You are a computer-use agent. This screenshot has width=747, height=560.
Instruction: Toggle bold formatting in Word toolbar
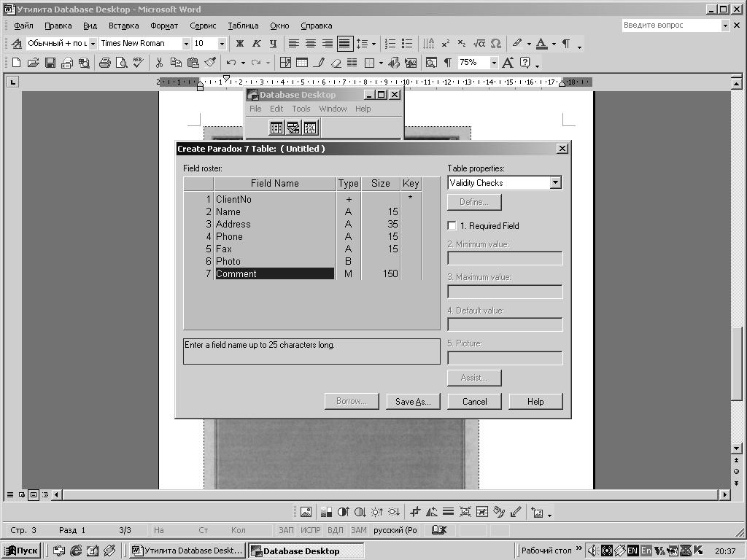239,43
